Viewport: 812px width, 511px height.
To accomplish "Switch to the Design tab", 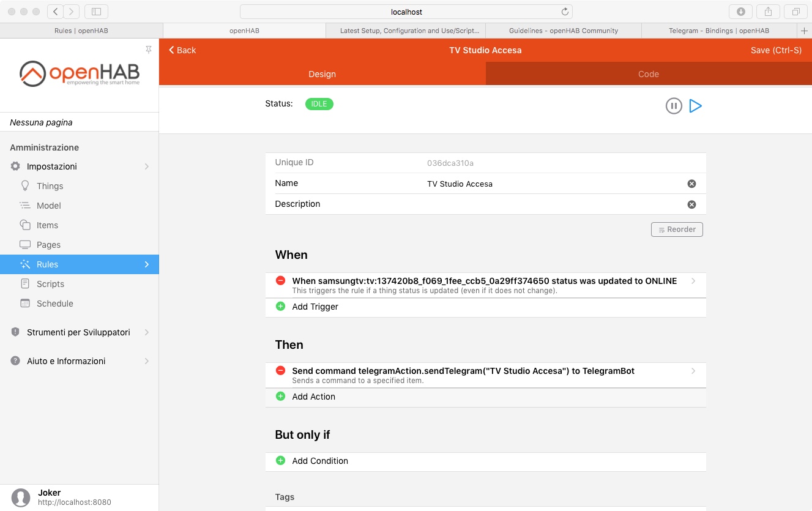I will point(322,74).
